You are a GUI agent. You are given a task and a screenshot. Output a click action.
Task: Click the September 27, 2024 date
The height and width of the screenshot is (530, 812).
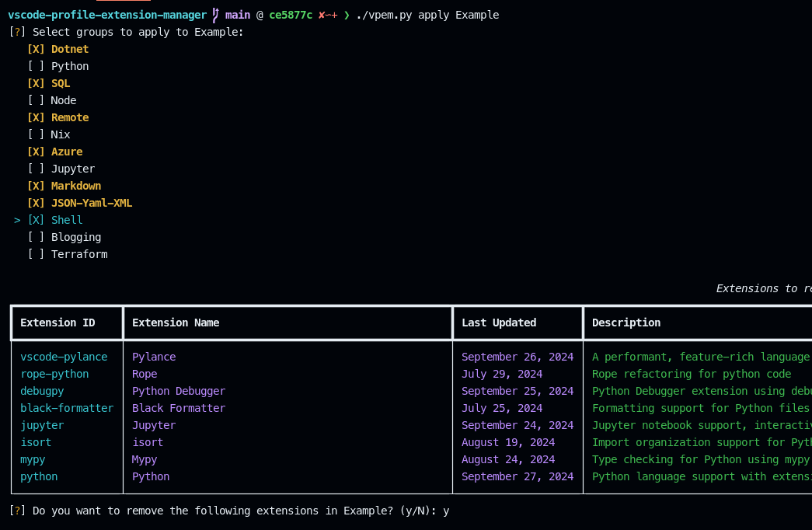point(518,476)
